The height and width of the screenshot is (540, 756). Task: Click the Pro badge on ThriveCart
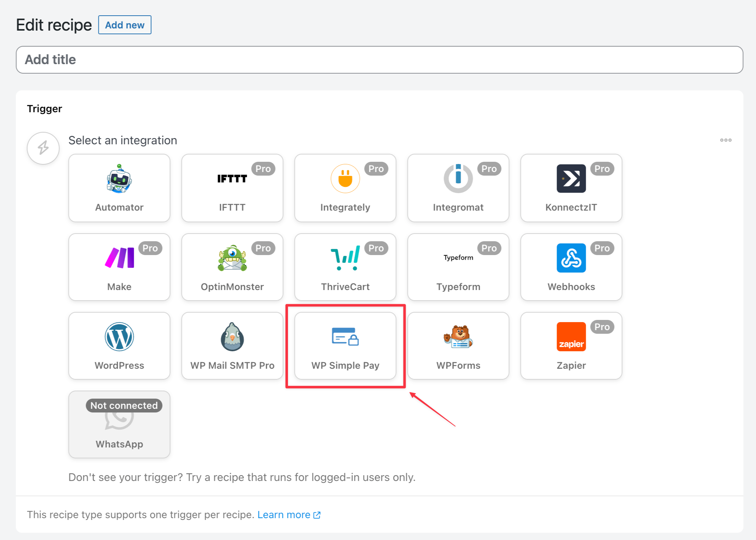(376, 248)
